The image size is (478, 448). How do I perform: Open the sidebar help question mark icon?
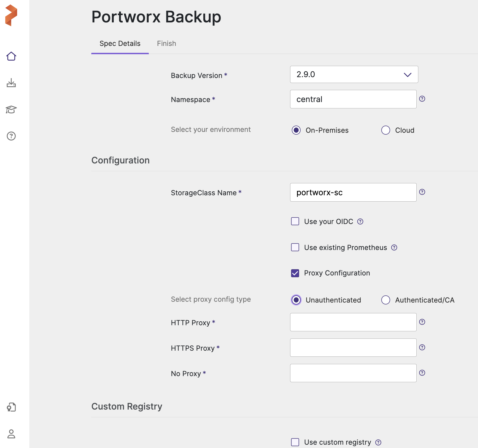click(11, 136)
